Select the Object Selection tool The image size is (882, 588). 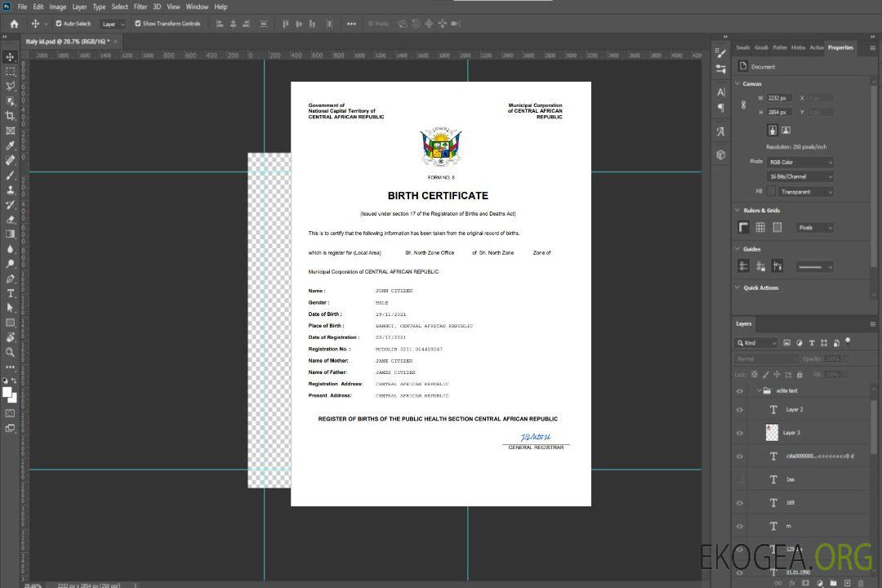10,101
